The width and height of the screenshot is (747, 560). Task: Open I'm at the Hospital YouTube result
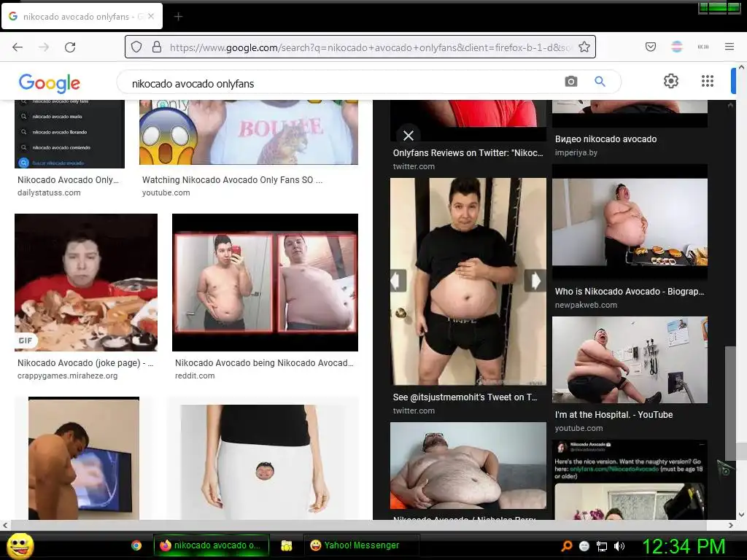pos(614,415)
